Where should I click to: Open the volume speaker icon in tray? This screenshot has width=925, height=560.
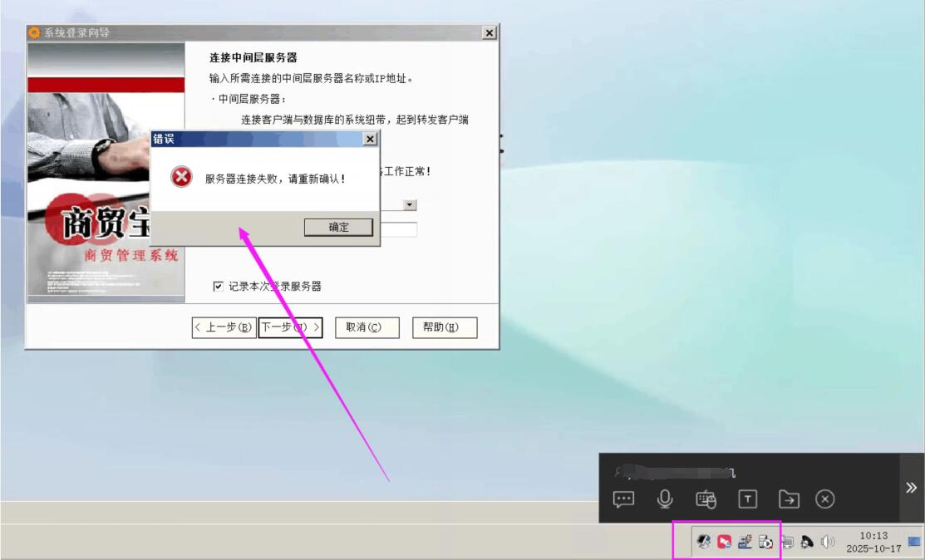[827, 542]
